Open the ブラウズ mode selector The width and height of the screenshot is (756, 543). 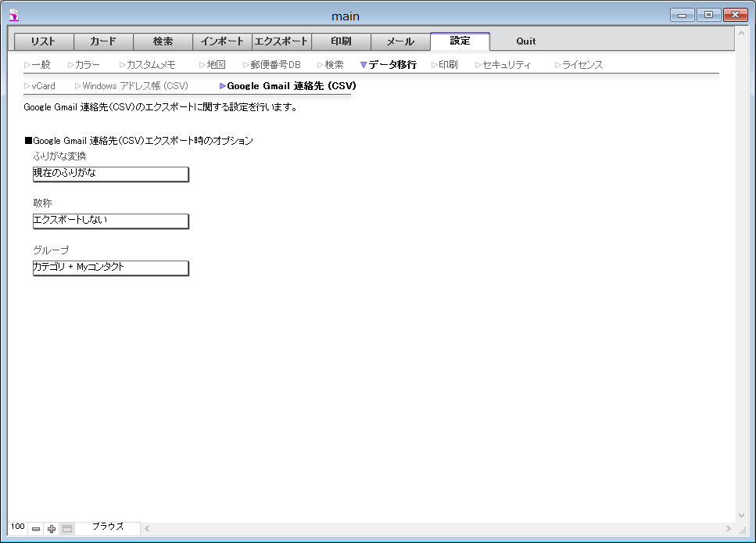pyautogui.click(x=108, y=527)
